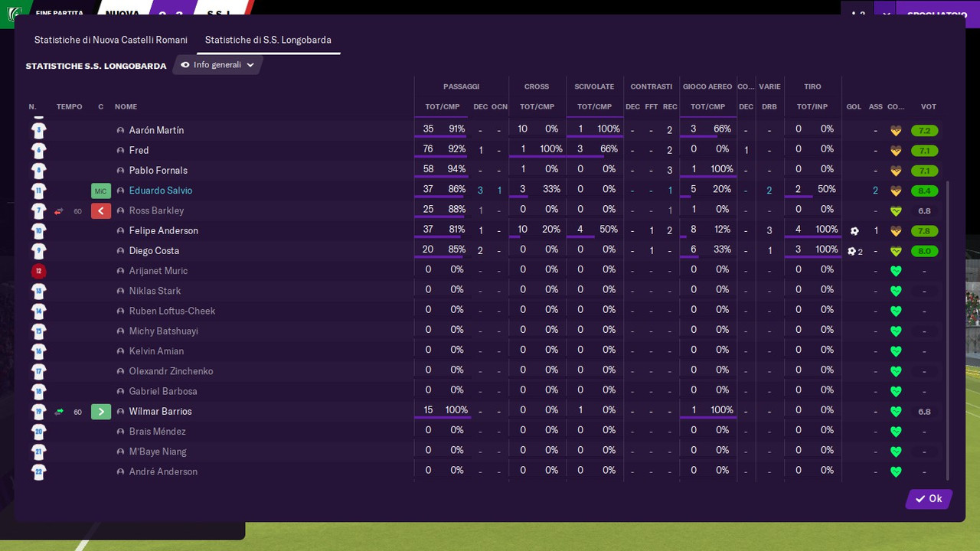Sort by the Gioco Aereo TOT/CMP column header

(707, 107)
